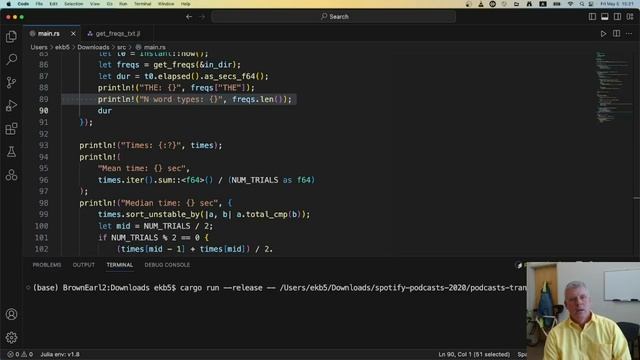Open the PROBLEMS panel tab
This screenshot has width=640, height=360.
47,265
